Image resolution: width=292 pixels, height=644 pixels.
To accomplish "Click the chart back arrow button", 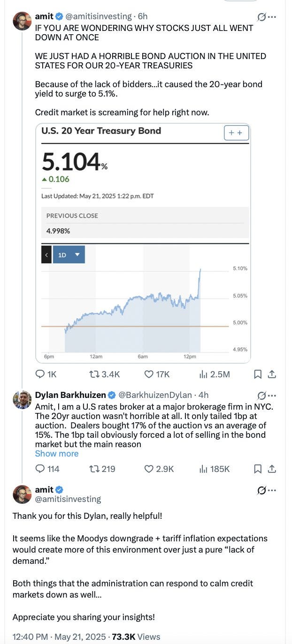I will (x=46, y=255).
